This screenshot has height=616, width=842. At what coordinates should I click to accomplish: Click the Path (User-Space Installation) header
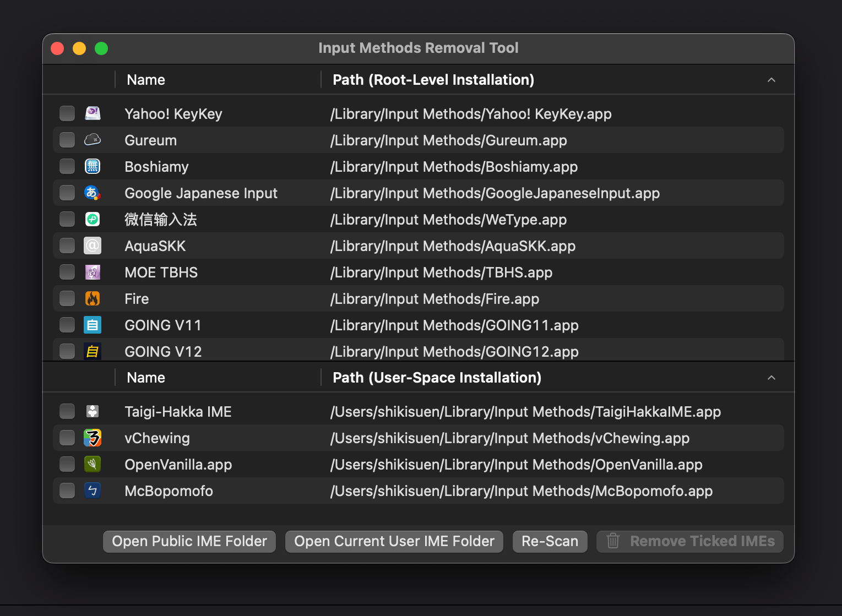(x=437, y=378)
